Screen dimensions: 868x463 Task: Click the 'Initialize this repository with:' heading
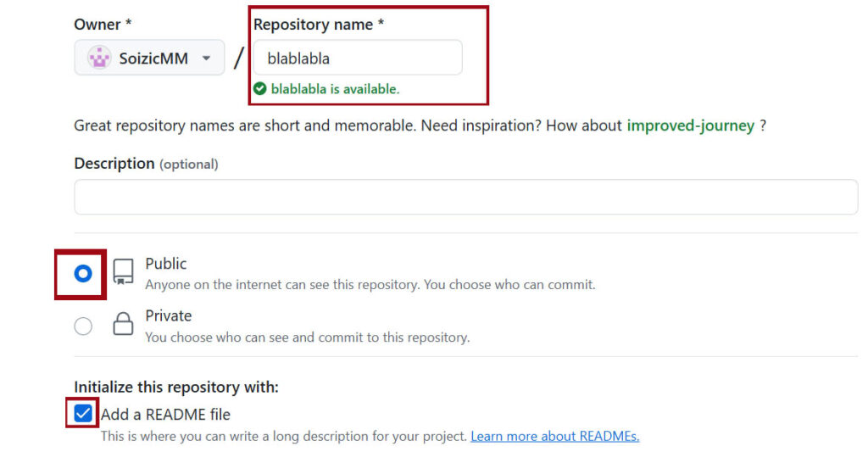(176, 387)
